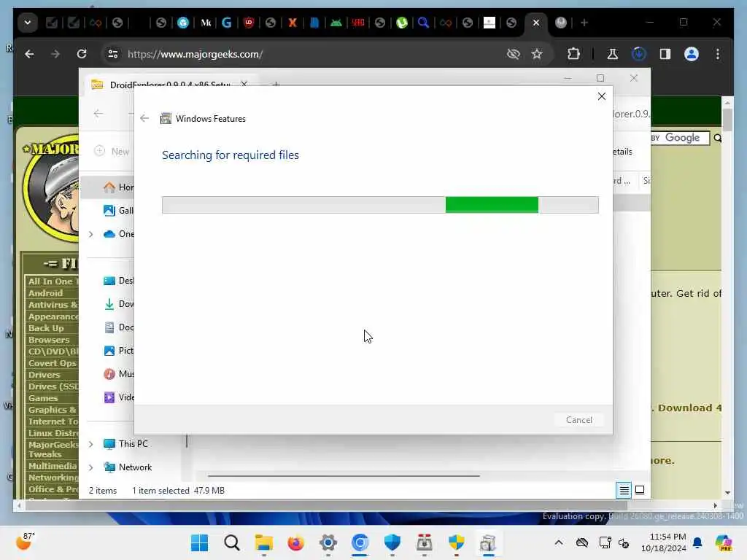Select This PC in navigation pane
The image size is (747, 560).
(x=126, y=444)
